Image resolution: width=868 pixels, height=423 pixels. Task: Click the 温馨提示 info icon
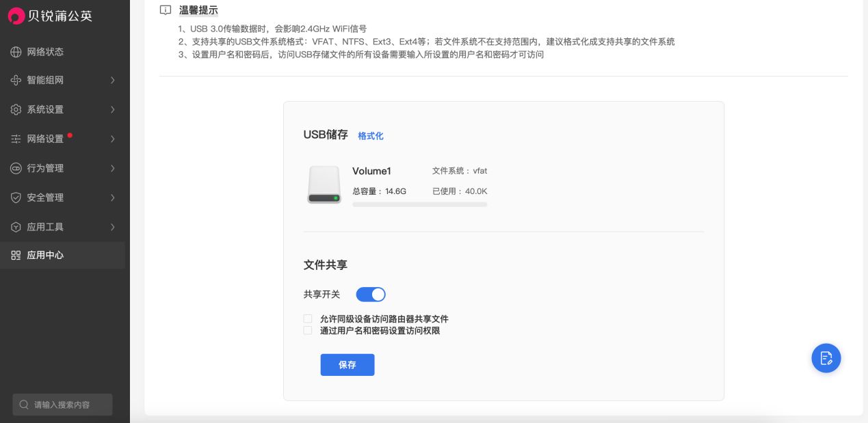(165, 10)
